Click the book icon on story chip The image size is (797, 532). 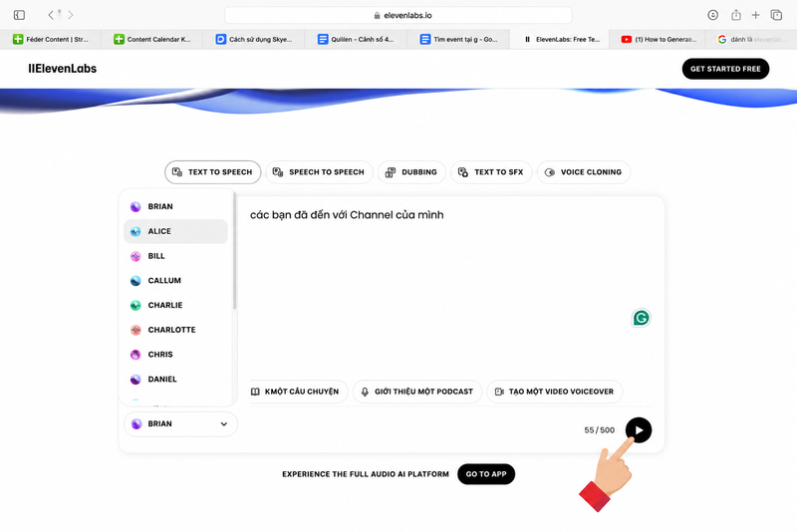[255, 392]
